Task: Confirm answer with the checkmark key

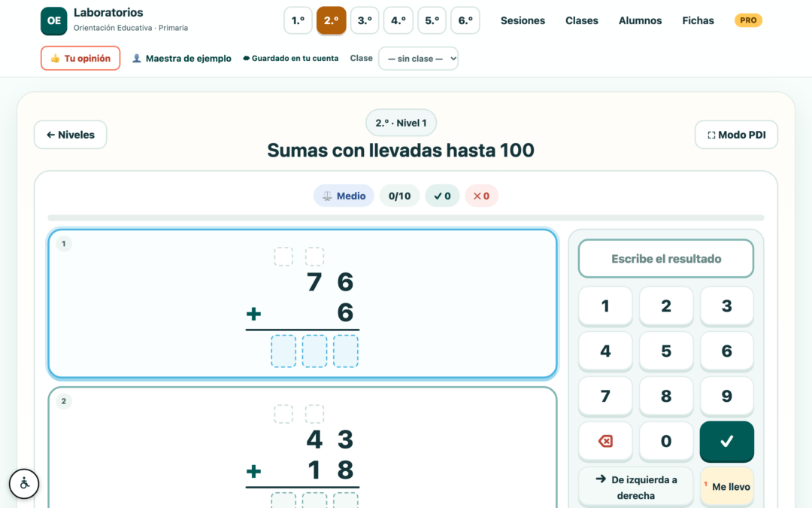Action: [726, 441]
